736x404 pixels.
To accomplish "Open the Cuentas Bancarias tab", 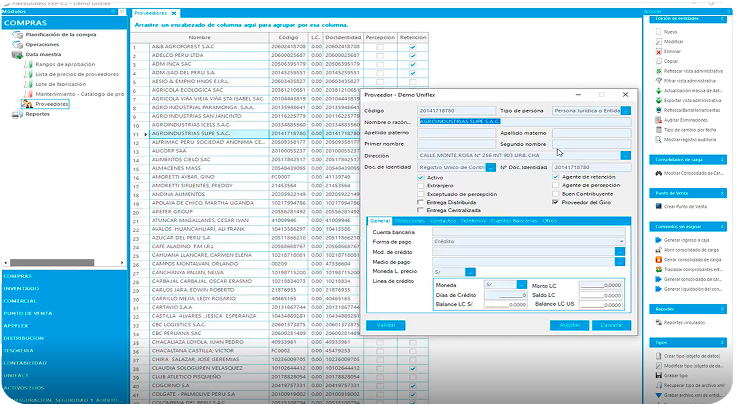I will [514, 219].
